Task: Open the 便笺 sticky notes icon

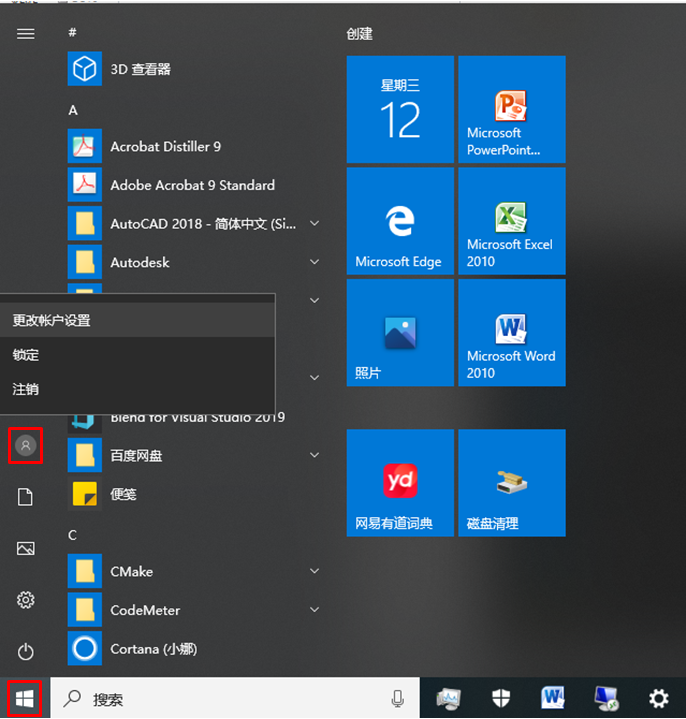Action: coord(85,494)
